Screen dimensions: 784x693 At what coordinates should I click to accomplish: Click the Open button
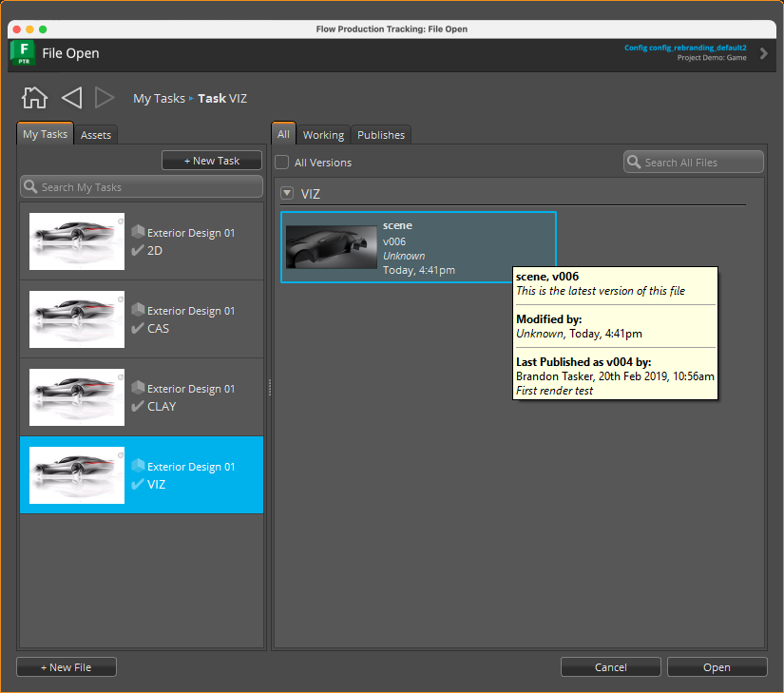click(717, 667)
